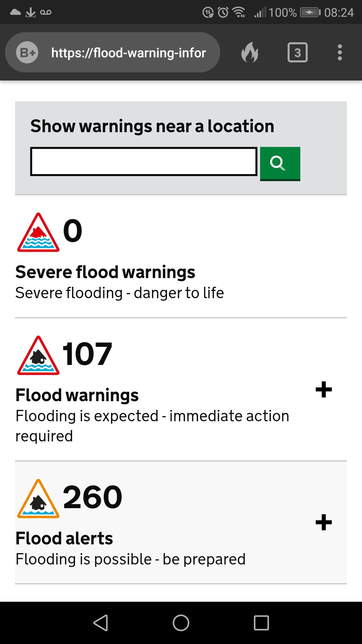The height and width of the screenshot is (644, 362).
Task: Focus the location search text box
Action: [143, 161]
